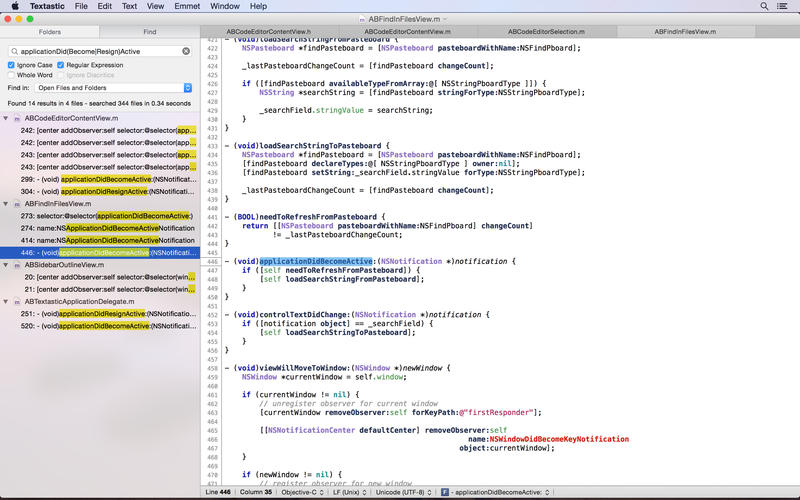Open the Emmet menu
800x500 pixels.
(187, 6)
